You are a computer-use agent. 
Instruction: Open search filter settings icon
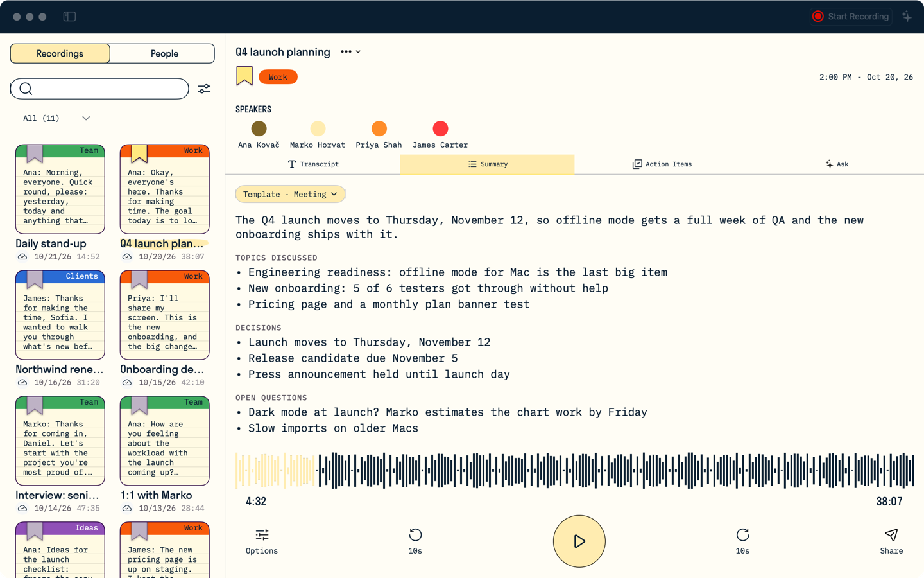pos(204,89)
